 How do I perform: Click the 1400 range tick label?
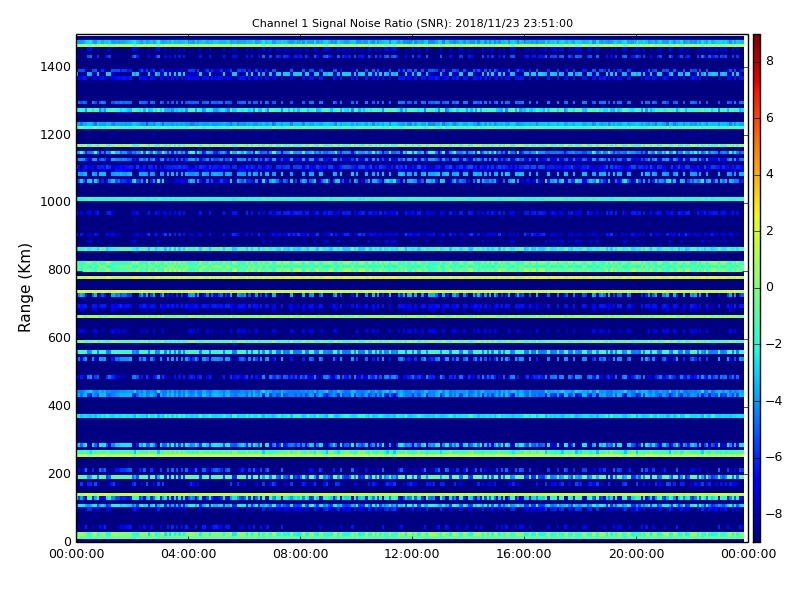click(56, 67)
